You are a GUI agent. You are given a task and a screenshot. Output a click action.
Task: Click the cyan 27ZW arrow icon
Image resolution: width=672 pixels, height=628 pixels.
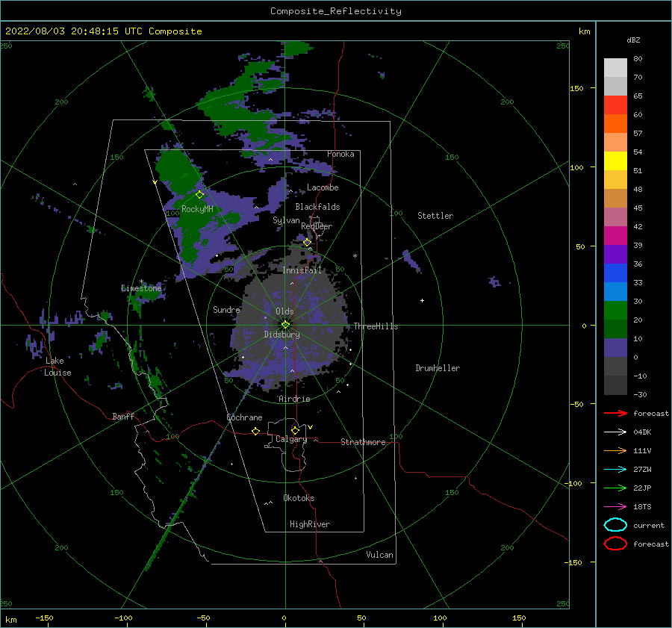(x=615, y=470)
